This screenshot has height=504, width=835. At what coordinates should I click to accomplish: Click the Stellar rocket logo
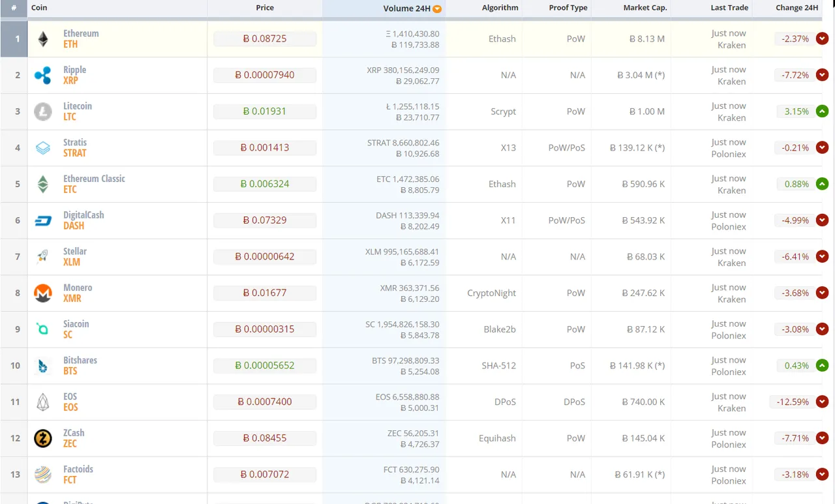click(x=43, y=257)
